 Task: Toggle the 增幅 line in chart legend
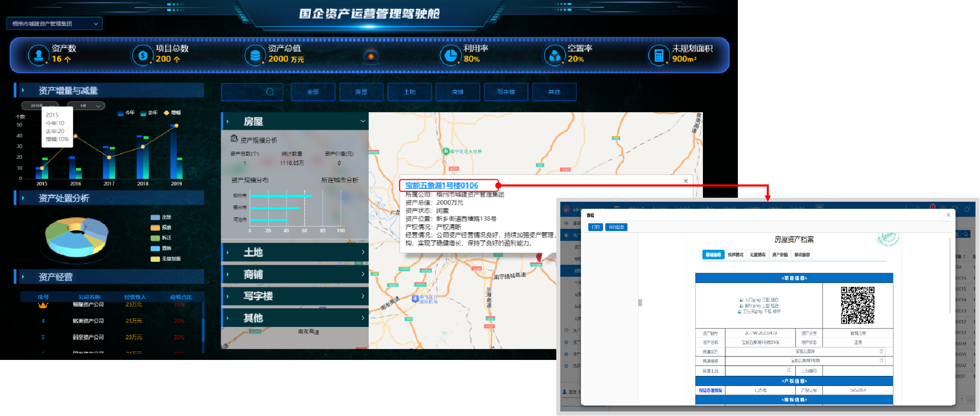172,113
